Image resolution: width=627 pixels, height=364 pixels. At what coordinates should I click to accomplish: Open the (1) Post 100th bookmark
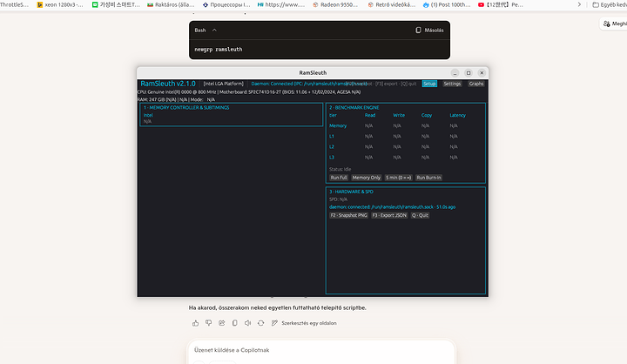pyautogui.click(x=447, y=5)
